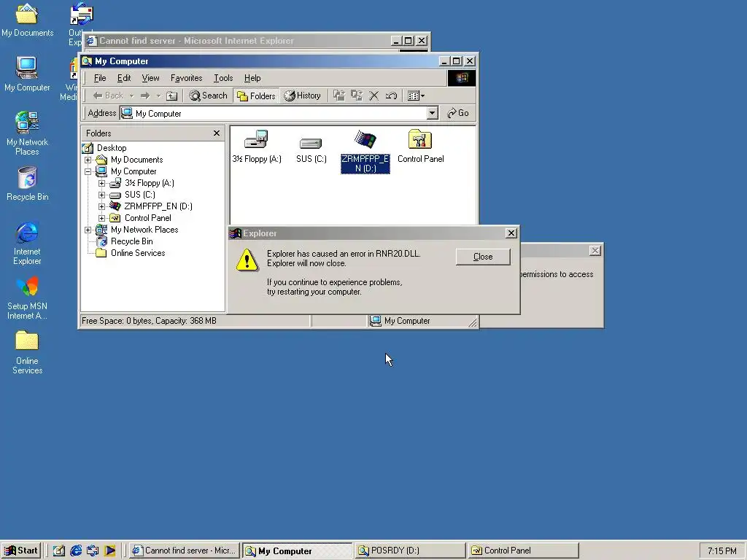Click the warning icon in error dialog

pos(247,260)
